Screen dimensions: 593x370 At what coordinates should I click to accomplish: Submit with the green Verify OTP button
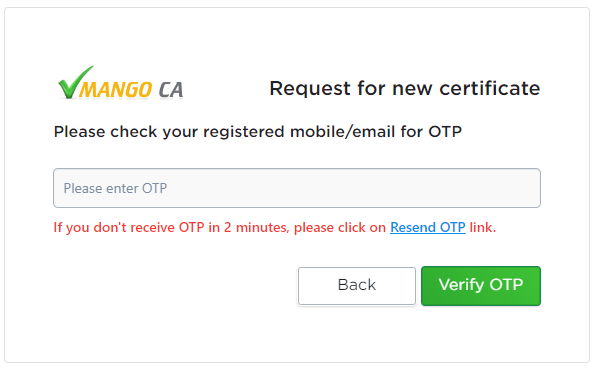coord(481,286)
